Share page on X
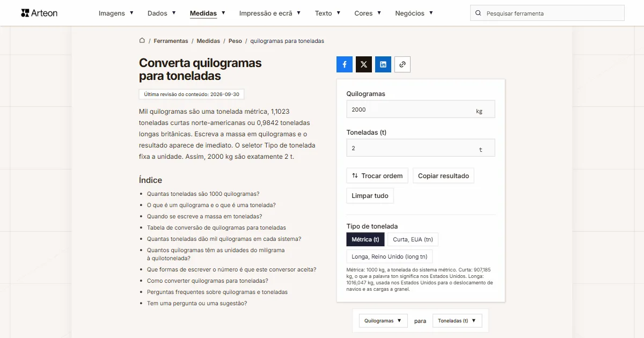Image resolution: width=644 pixels, height=338 pixels. [364, 64]
